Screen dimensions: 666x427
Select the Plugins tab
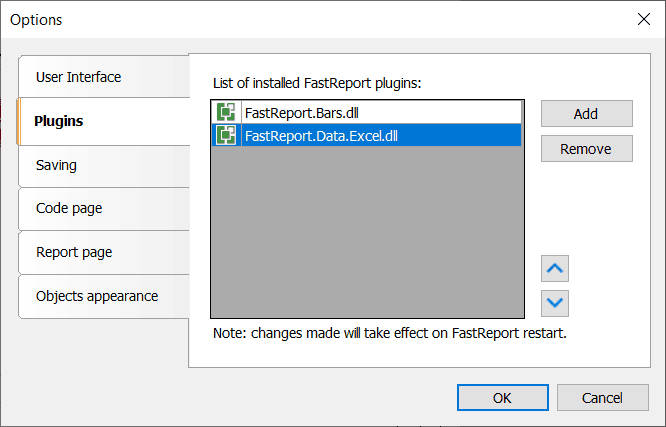click(103, 122)
